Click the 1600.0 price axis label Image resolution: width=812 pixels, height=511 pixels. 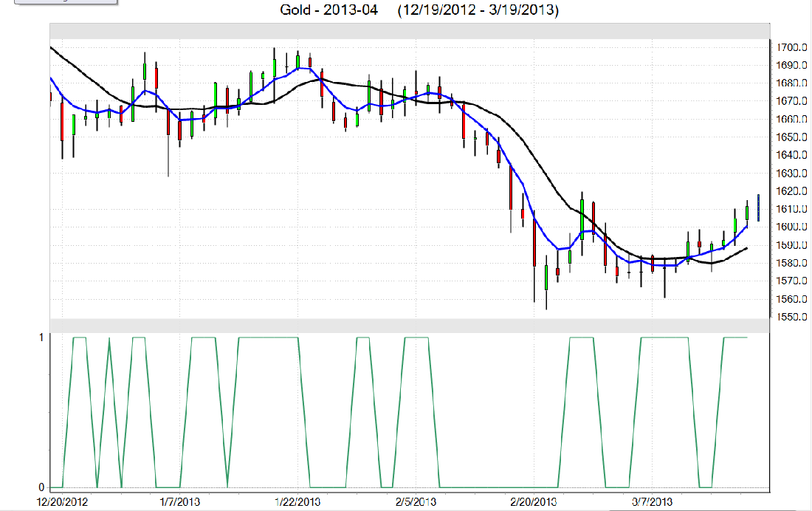click(791, 227)
